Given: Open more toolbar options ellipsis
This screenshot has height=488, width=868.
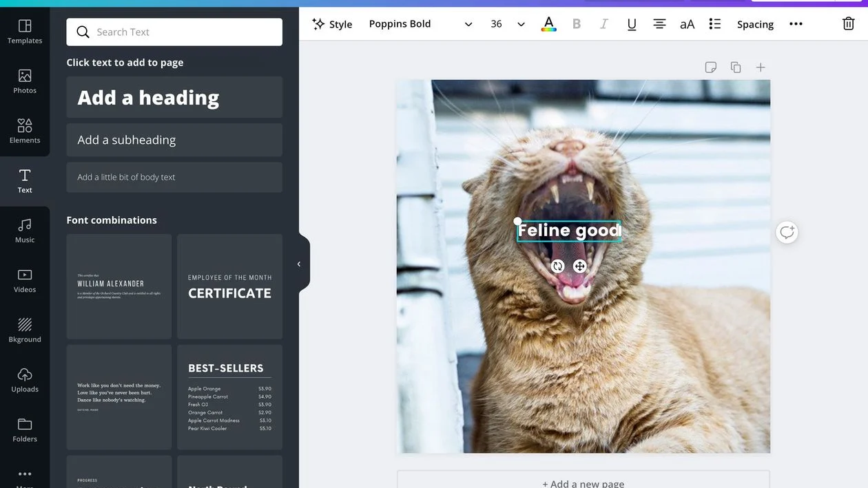Looking at the screenshot, I should (796, 24).
